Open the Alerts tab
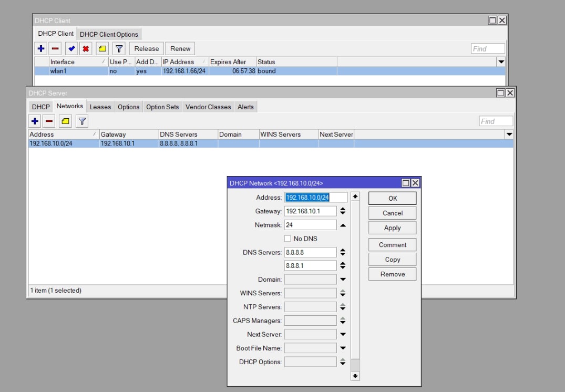 click(x=245, y=107)
